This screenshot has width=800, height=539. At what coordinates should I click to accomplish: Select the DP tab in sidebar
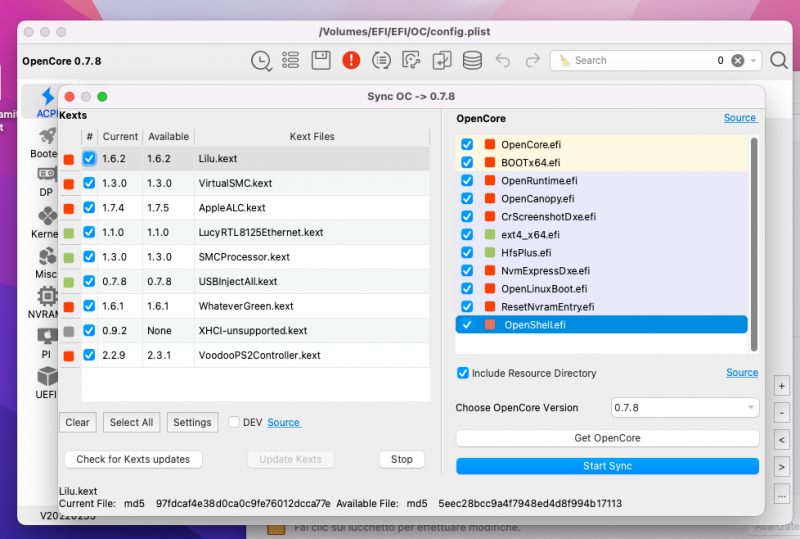point(47,180)
